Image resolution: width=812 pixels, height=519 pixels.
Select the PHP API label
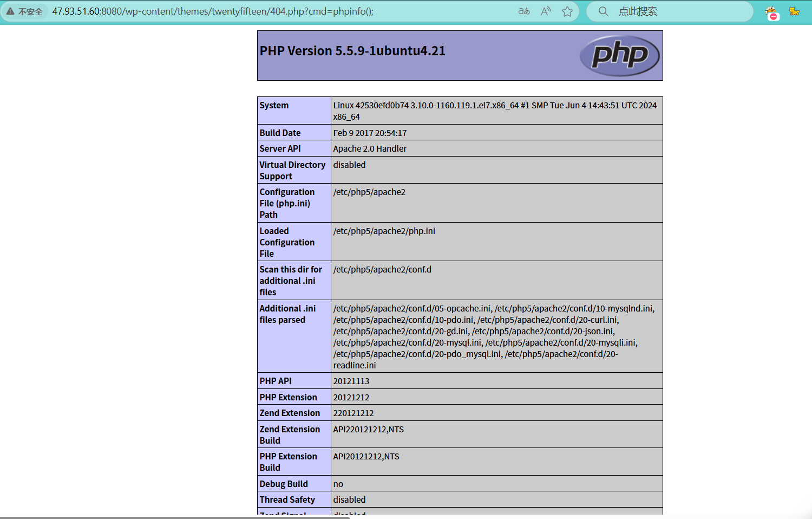click(x=276, y=381)
